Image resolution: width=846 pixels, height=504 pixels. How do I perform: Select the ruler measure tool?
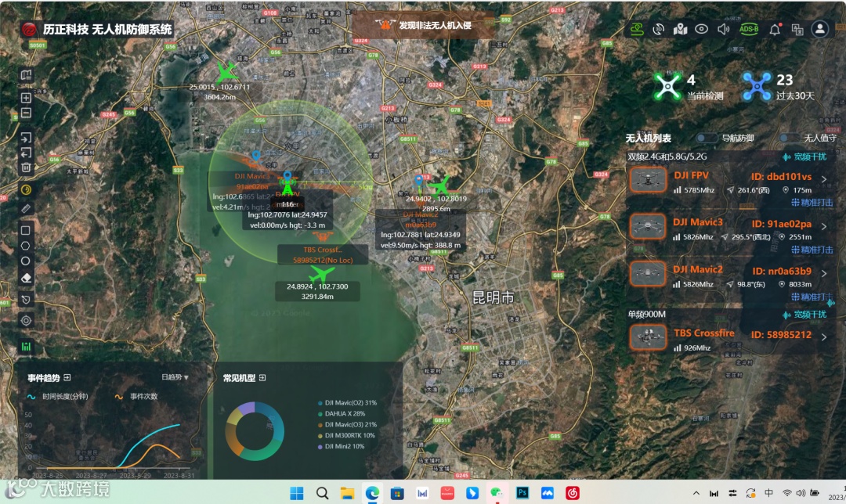coord(26,209)
